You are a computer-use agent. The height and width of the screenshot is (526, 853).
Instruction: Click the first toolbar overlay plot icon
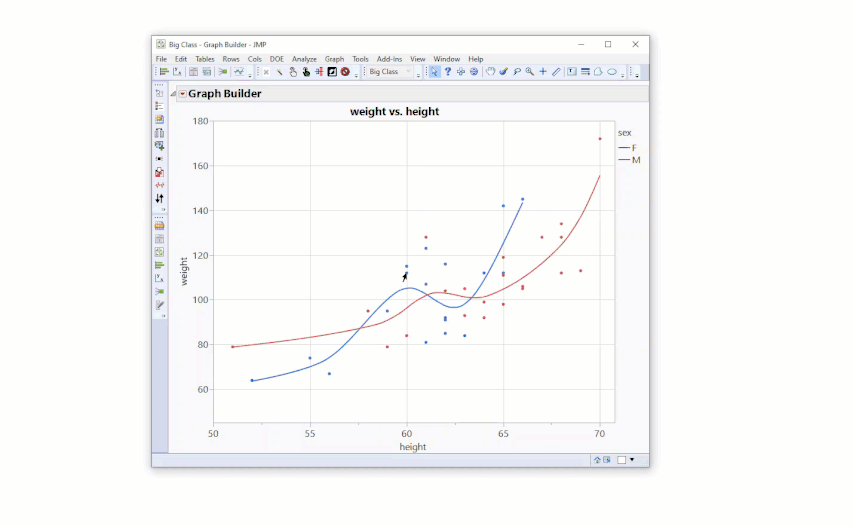click(x=239, y=72)
